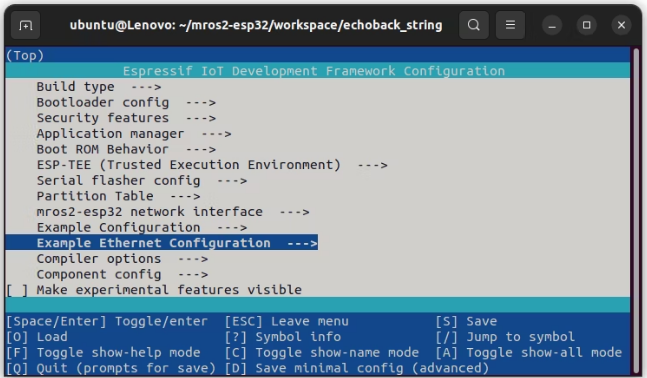The image size is (647, 378).
Task: Select Compiler options entry
Action: point(122,259)
